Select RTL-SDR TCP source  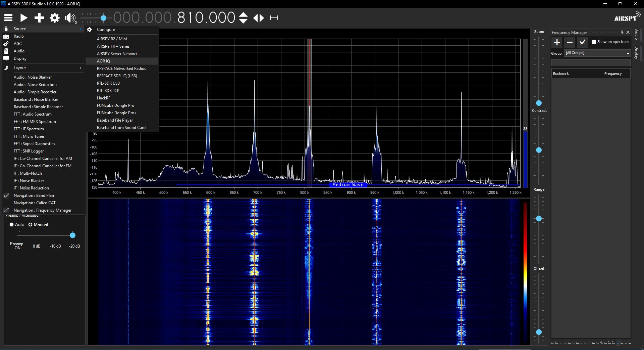122,91
